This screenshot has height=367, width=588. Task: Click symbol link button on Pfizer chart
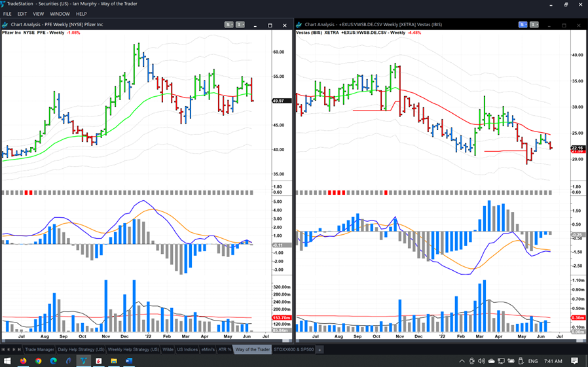point(229,25)
